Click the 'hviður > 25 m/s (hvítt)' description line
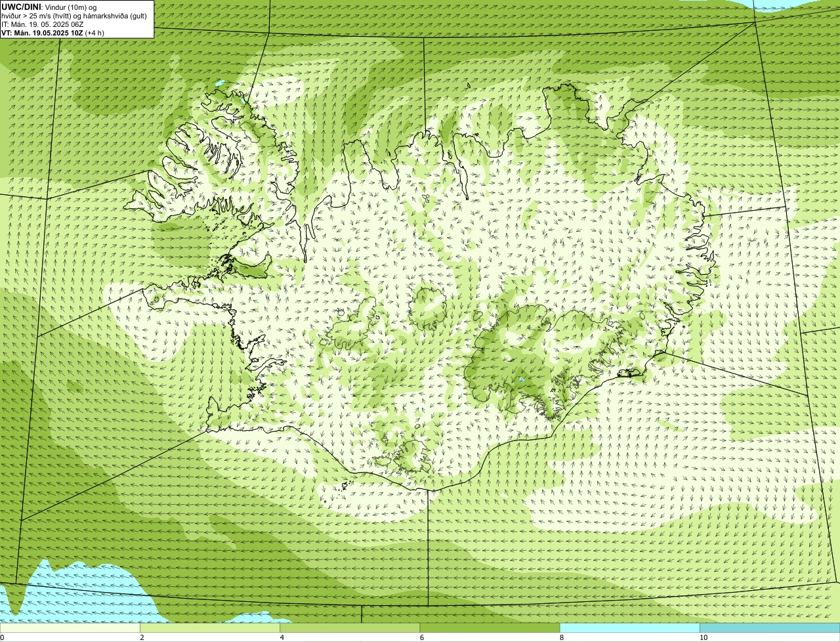 pos(74,16)
